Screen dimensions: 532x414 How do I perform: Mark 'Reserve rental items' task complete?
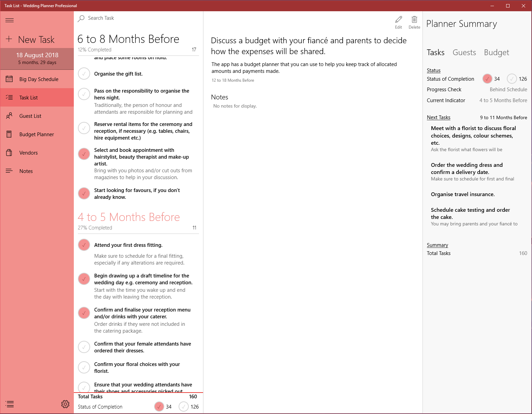coord(84,128)
